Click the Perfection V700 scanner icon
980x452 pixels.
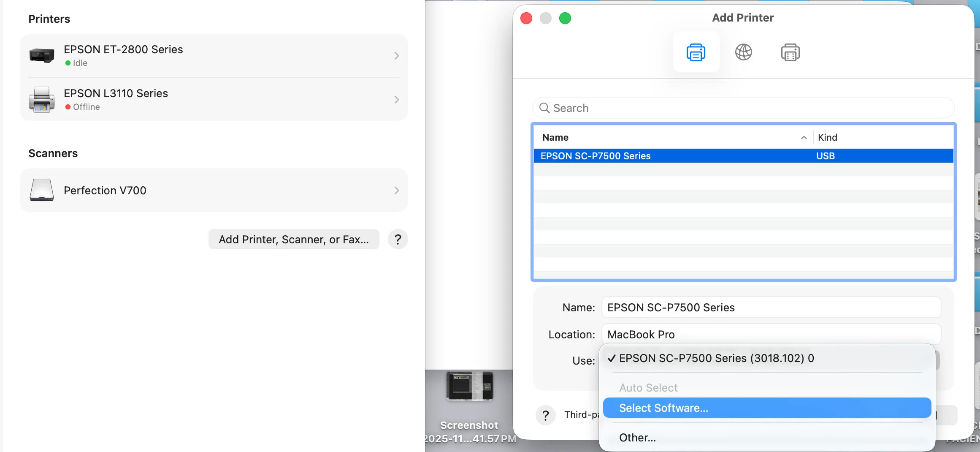[x=42, y=190]
